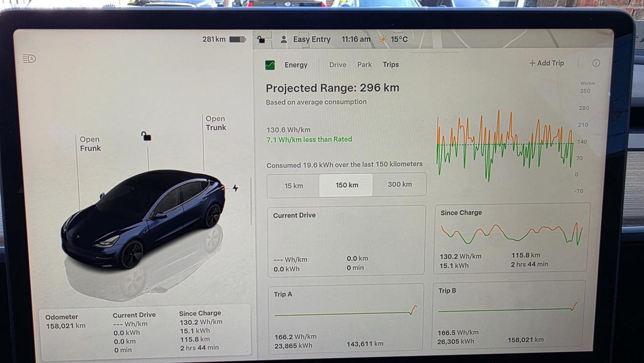Tap the '7.1 Wh/km less than Rated' text
Screen dimensions: 644x363
click(x=309, y=139)
